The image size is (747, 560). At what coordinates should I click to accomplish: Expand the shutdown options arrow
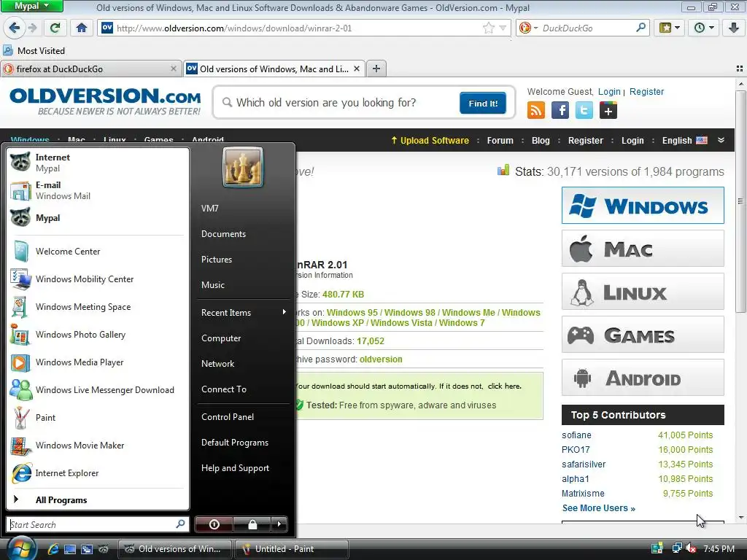point(279,524)
